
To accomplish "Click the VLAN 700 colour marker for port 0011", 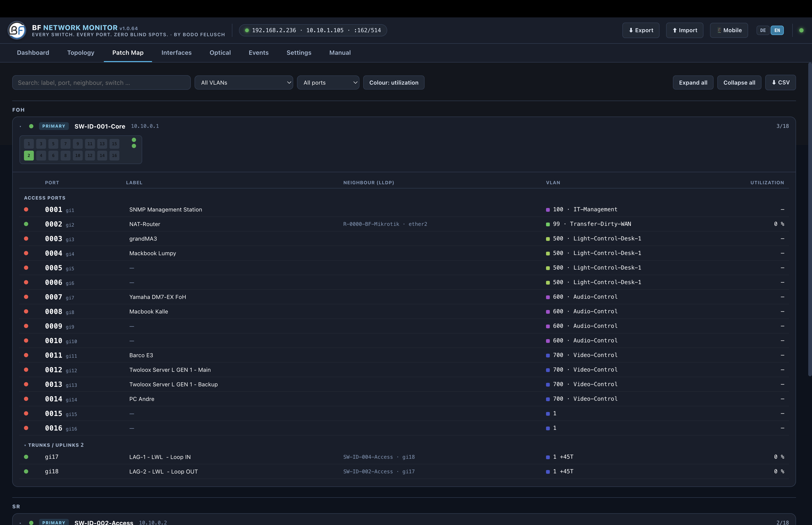I will (548, 356).
